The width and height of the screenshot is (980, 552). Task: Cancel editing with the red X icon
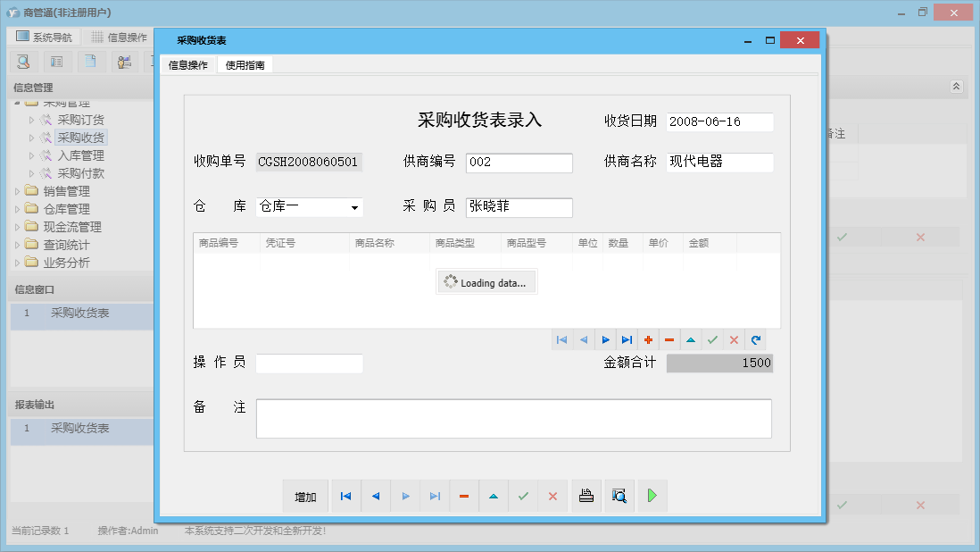coord(733,339)
